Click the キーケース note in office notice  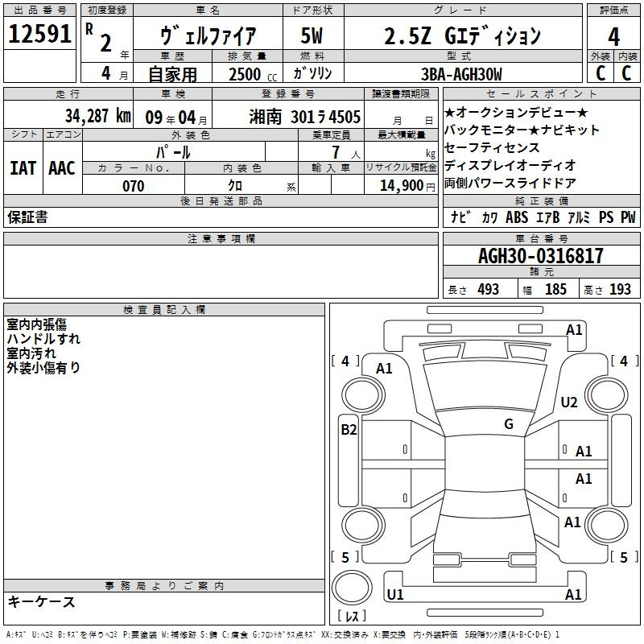pyautogui.click(x=42, y=601)
